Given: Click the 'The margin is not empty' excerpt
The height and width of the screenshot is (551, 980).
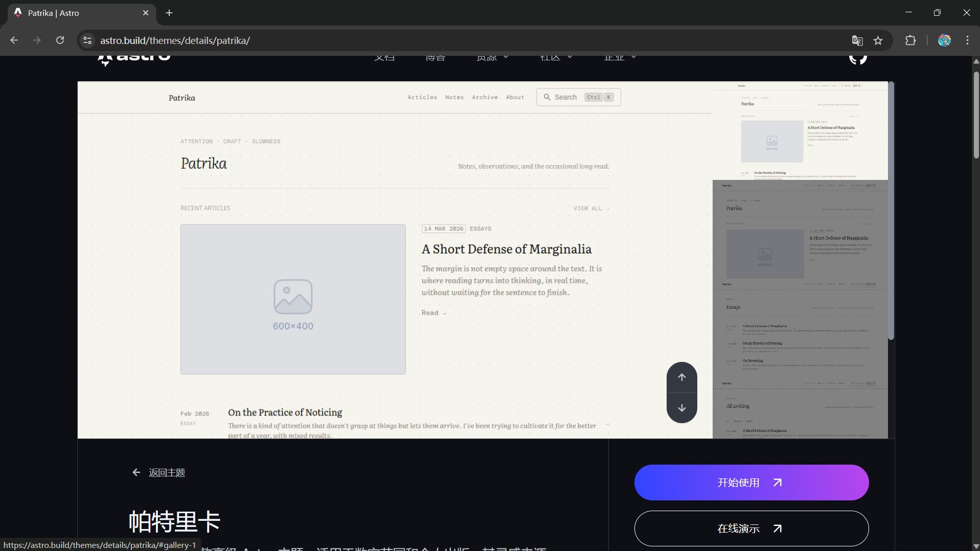Looking at the screenshot, I should click(511, 281).
